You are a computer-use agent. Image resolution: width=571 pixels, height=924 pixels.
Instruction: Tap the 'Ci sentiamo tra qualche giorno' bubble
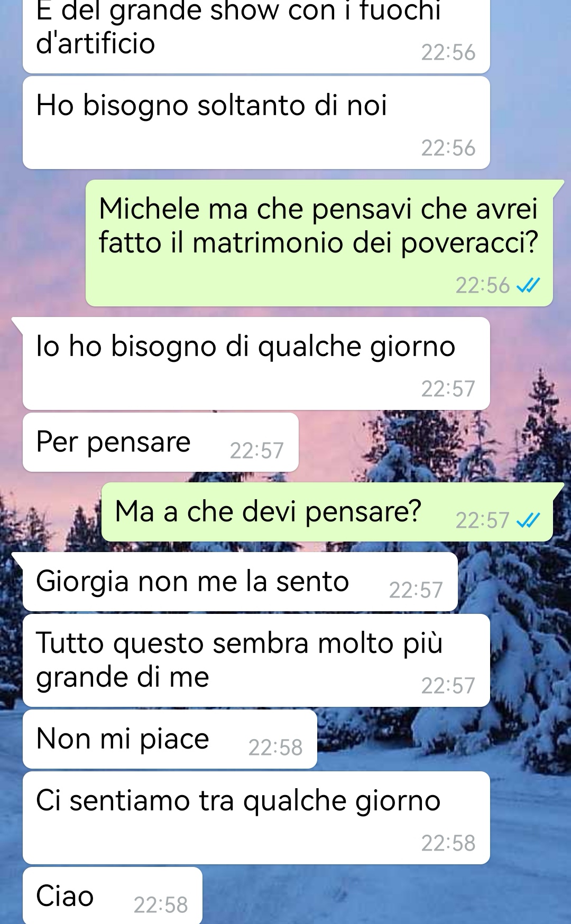tap(256, 818)
